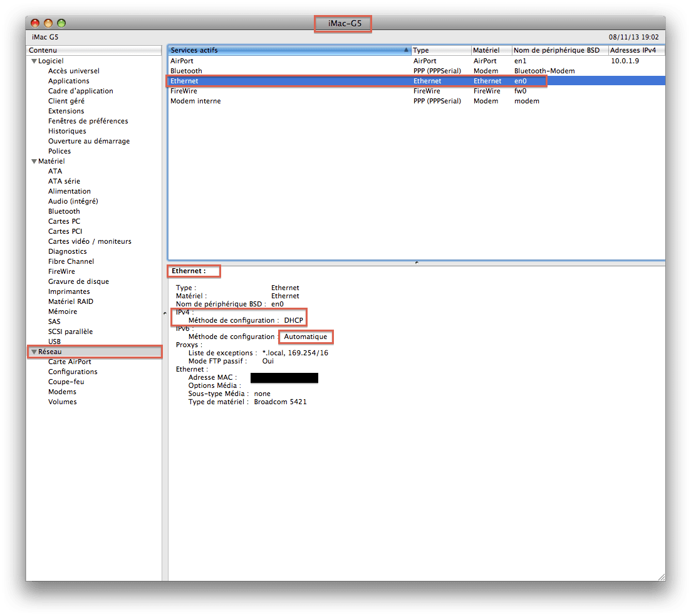Viewport: 691px width, 616px height.
Task: Open Carte AirPort under Réseau
Action: tap(70, 362)
